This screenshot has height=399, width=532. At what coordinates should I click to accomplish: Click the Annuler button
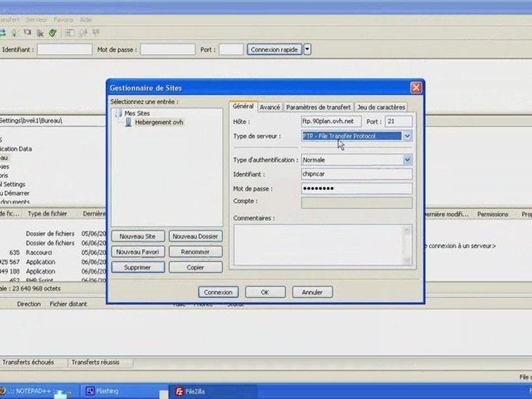pyautogui.click(x=312, y=292)
